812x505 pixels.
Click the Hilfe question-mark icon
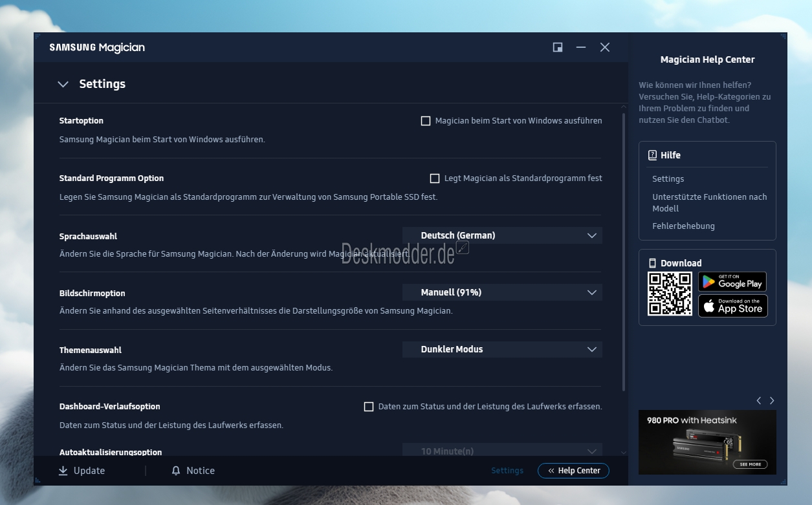[652, 155]
